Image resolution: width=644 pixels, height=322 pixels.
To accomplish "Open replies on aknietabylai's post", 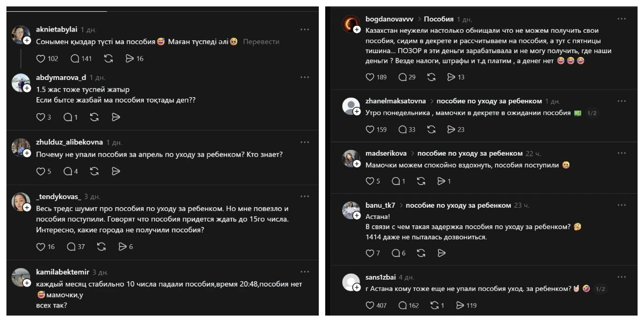I will pos(75,58).
